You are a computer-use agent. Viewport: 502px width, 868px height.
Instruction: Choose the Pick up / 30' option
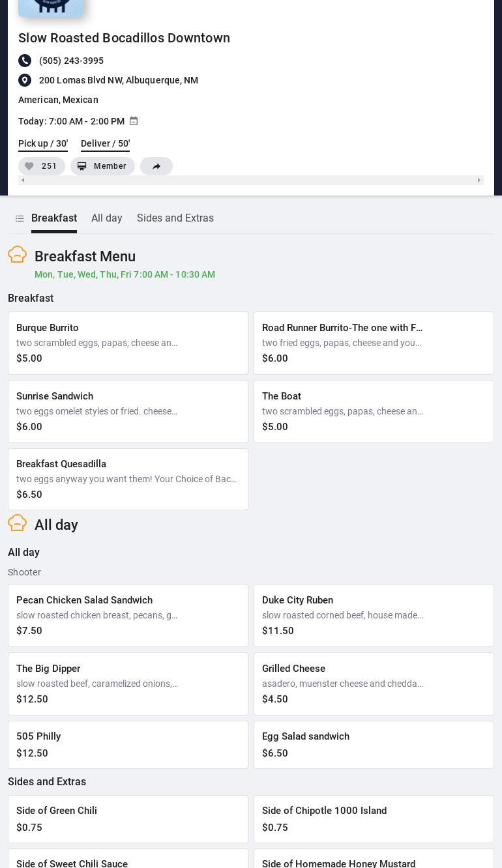pos(43,143)
